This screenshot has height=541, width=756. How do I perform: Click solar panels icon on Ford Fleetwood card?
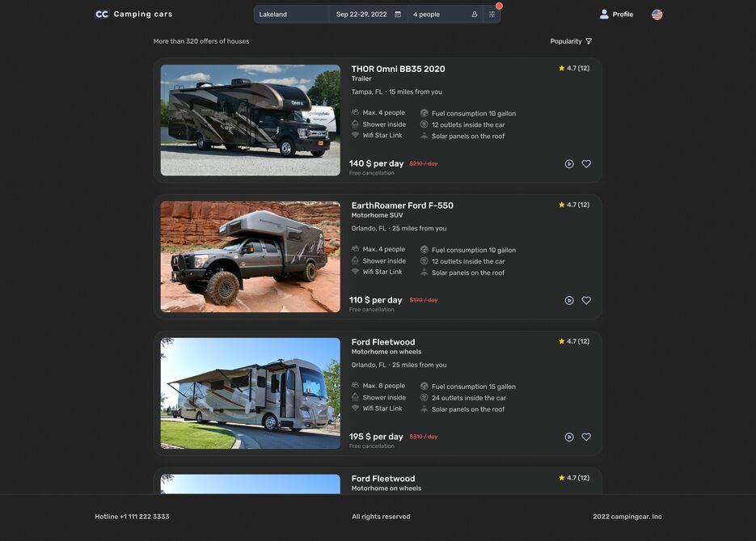(424, 409)
